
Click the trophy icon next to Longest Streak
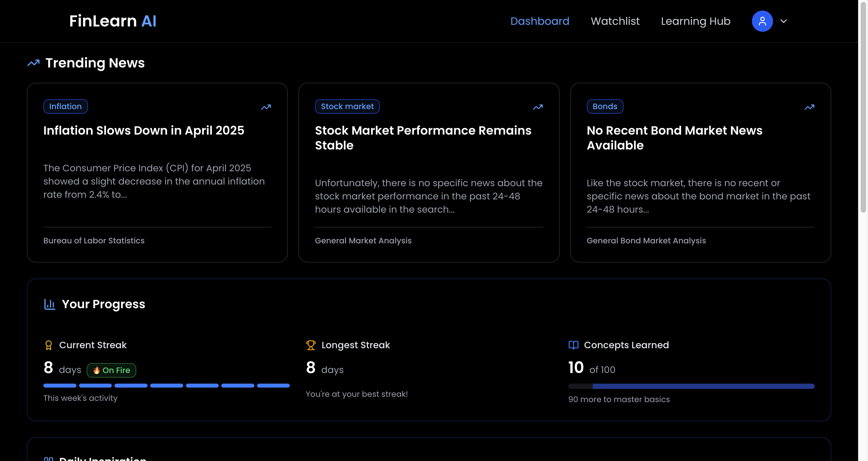point(311,345)
